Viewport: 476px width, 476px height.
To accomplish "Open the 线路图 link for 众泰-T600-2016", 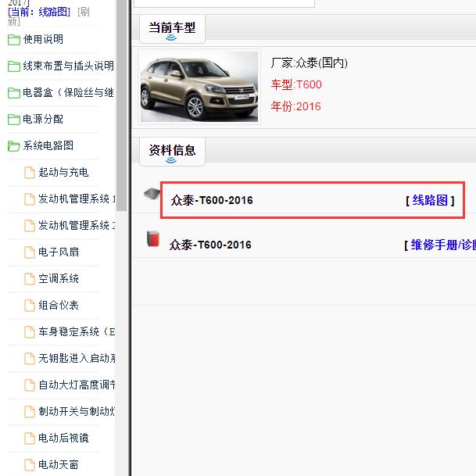I will tap(430, 200).
